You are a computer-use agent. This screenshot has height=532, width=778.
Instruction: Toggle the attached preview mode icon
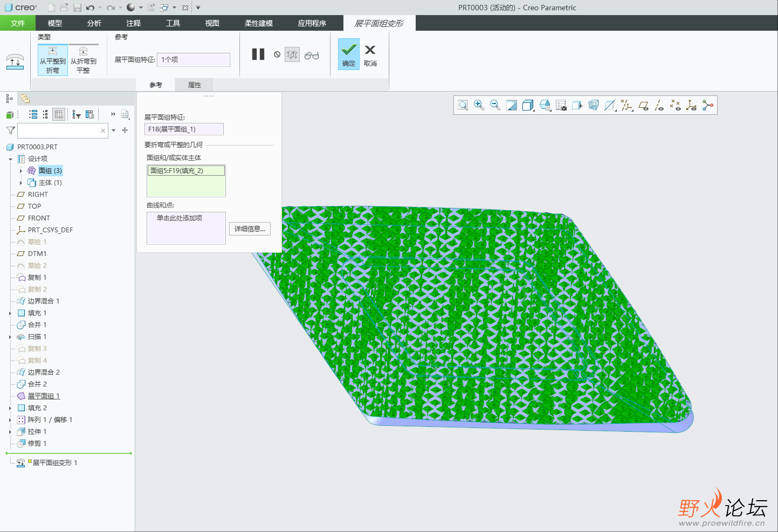tap(292, 54)
